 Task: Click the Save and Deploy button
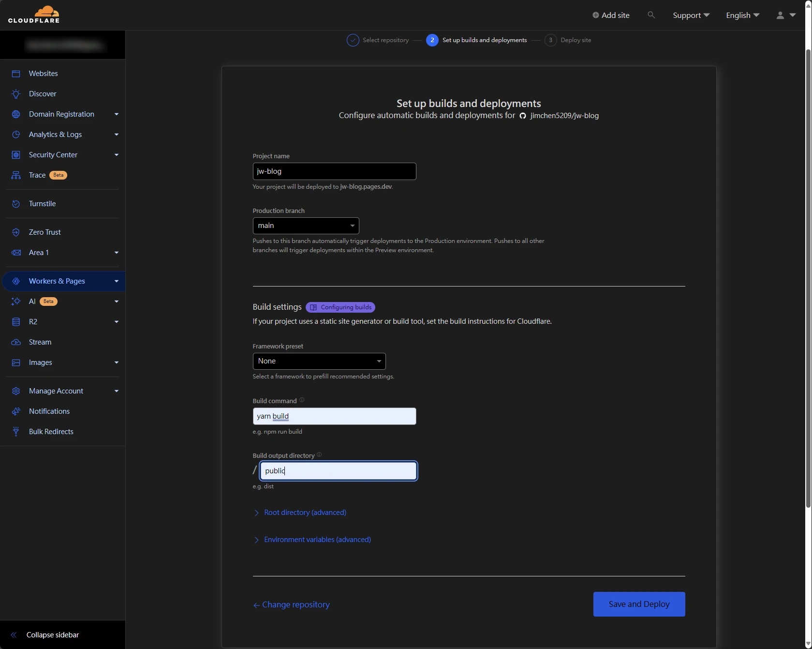(639, 604)
